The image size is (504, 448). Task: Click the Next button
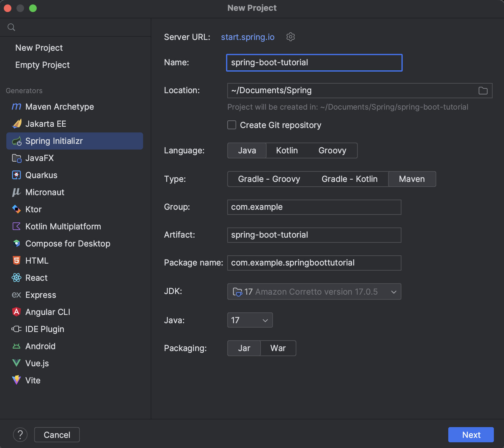[471, 435]
